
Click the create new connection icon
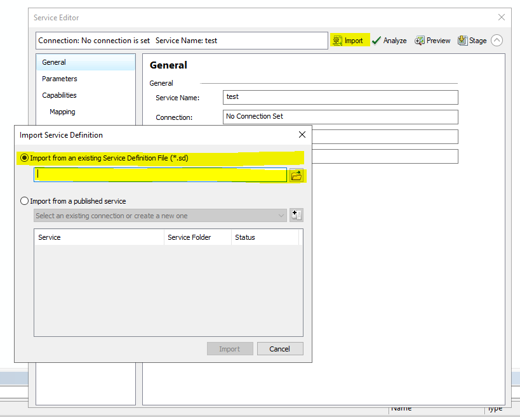pos(296,214)
